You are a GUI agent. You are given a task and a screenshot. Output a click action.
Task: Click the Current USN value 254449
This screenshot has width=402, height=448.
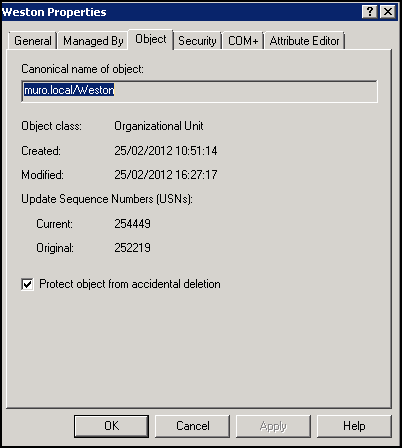(132, 224)
